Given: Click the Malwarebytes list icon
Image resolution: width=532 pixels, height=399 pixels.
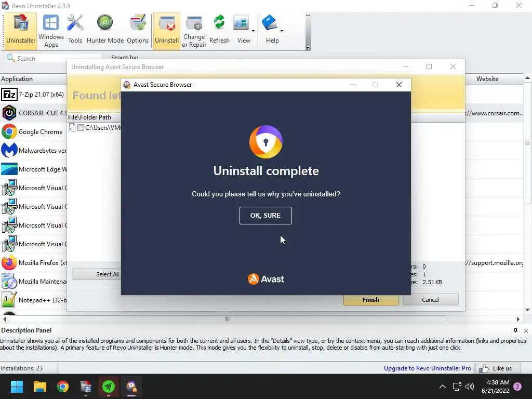Looking at the screenshot, I should click(9, 150).
